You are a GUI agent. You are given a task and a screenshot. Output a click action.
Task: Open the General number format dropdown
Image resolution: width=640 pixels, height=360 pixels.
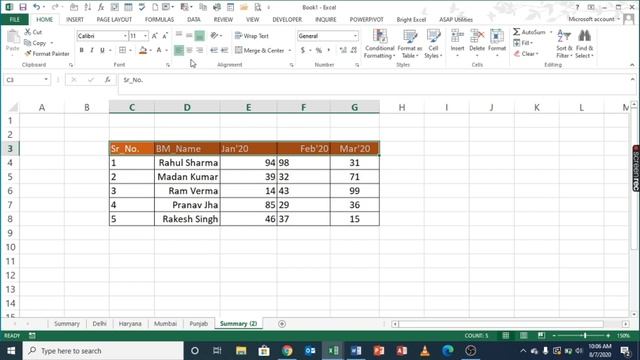point(355,36)
